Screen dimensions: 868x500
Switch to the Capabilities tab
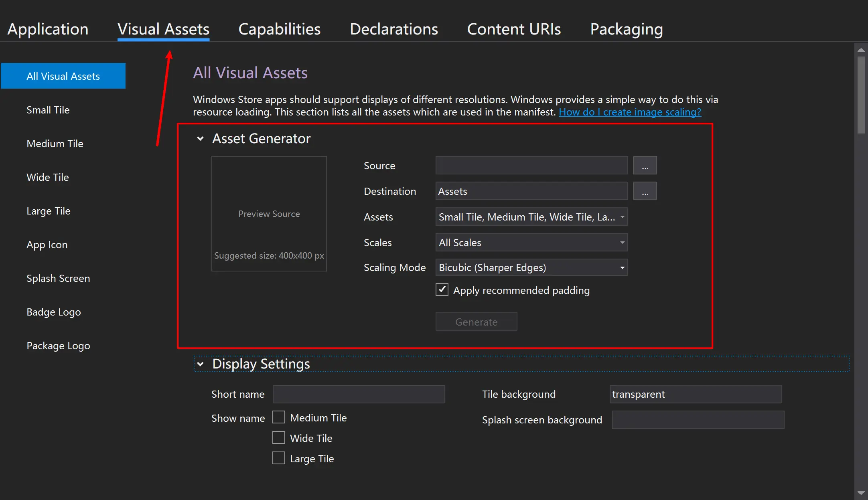279,29
